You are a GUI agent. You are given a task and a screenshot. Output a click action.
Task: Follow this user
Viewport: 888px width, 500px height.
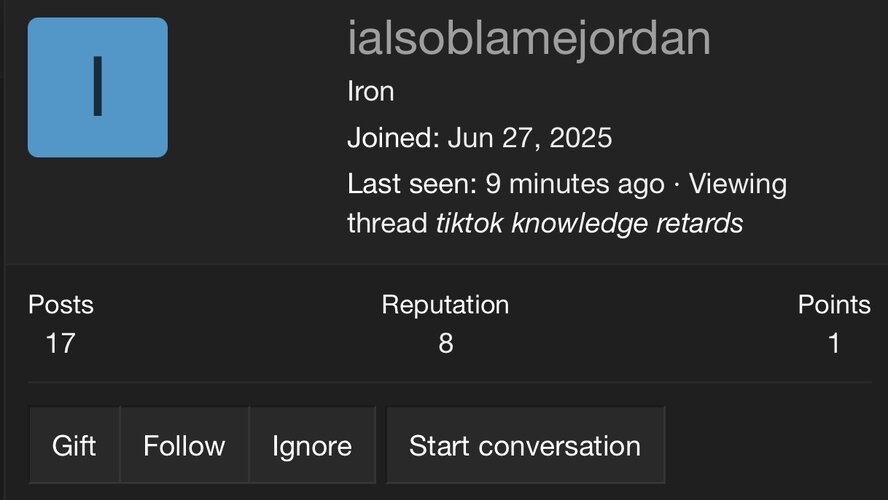coord(184,445)
